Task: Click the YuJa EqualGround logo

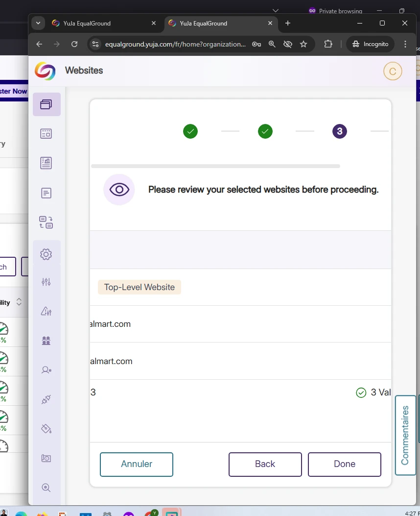Action: point(45,71)
